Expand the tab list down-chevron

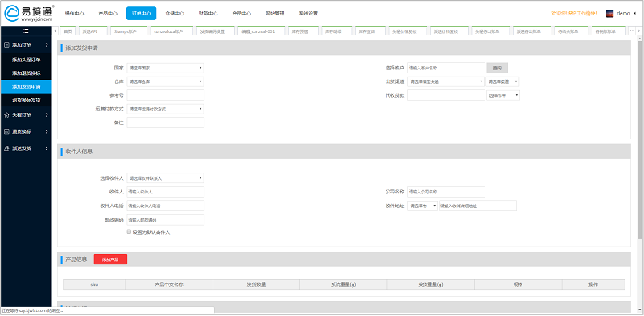pyautogui.click(x=632, y=31)
